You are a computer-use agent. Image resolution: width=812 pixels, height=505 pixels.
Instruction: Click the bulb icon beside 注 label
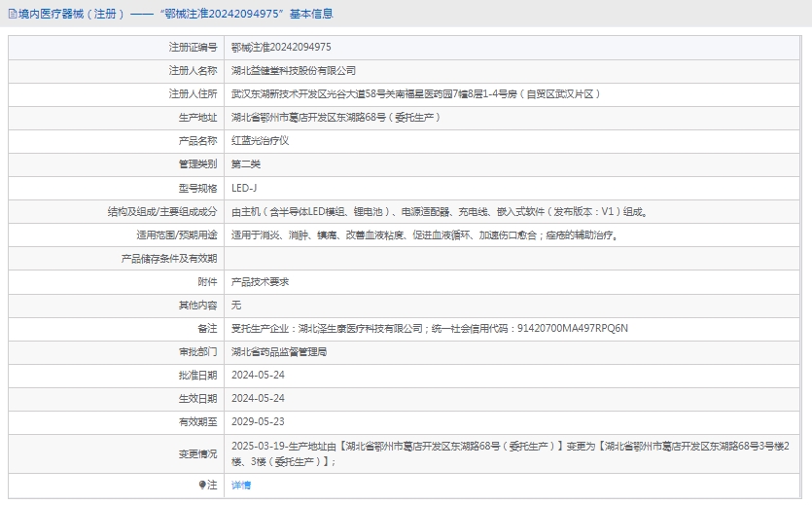[202, 485]
